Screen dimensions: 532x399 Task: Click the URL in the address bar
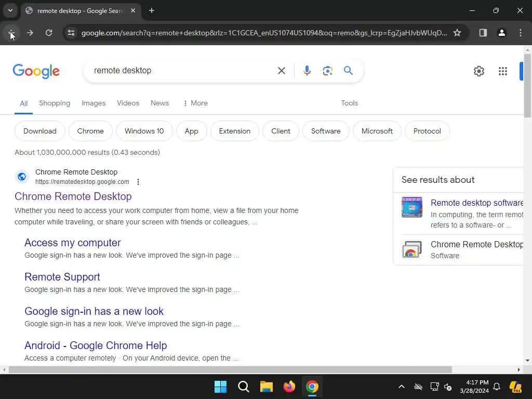click(264, 33)
